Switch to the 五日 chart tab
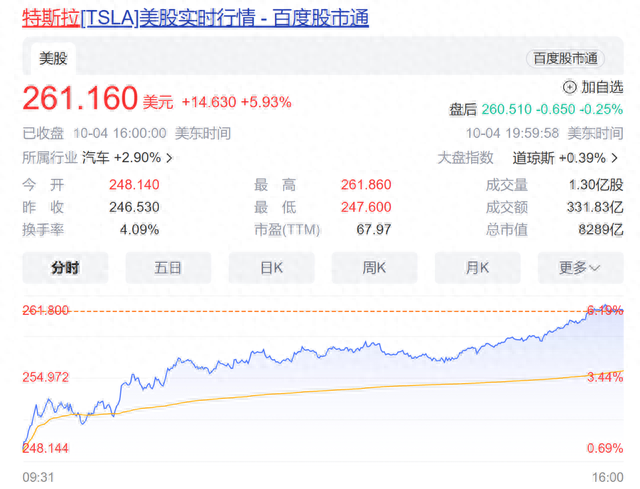 [168, 268]
